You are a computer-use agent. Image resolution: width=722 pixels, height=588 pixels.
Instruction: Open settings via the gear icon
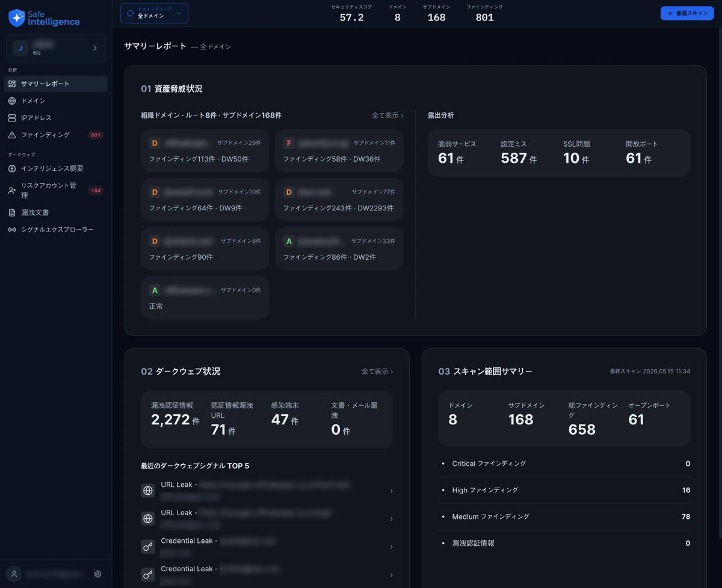tap(98, 574)
